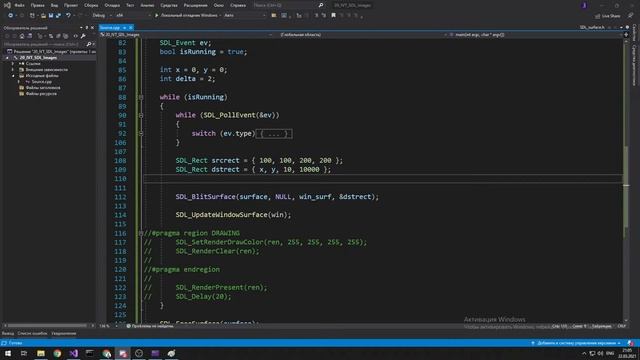Screen dimensions: 640x360
Task: Click the Solution Explorer view code icon
Action: point(76,36)
